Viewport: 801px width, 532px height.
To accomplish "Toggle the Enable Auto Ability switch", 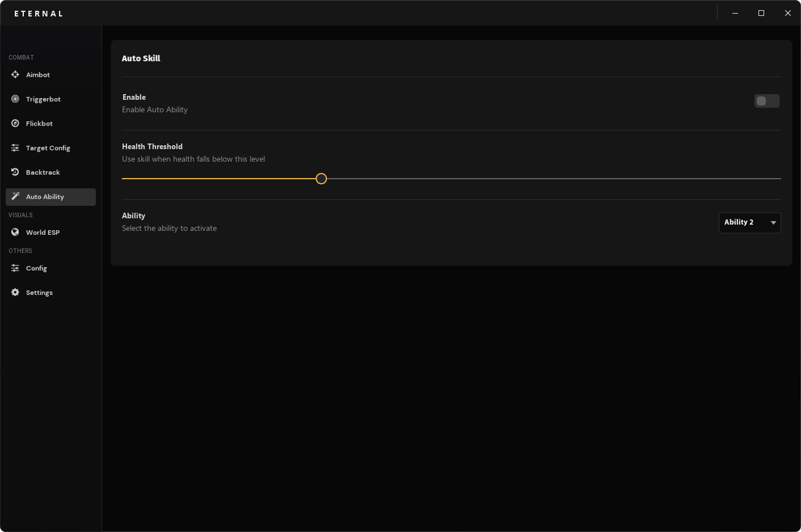I will (x=766, y=101).
